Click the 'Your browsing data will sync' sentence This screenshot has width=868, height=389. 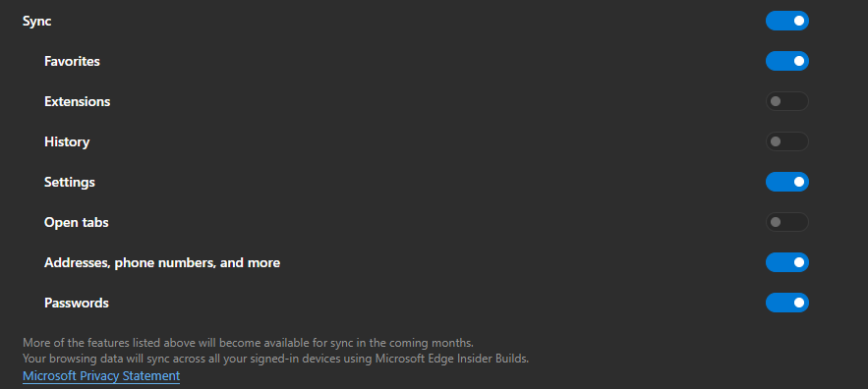[x=275, y=359]
